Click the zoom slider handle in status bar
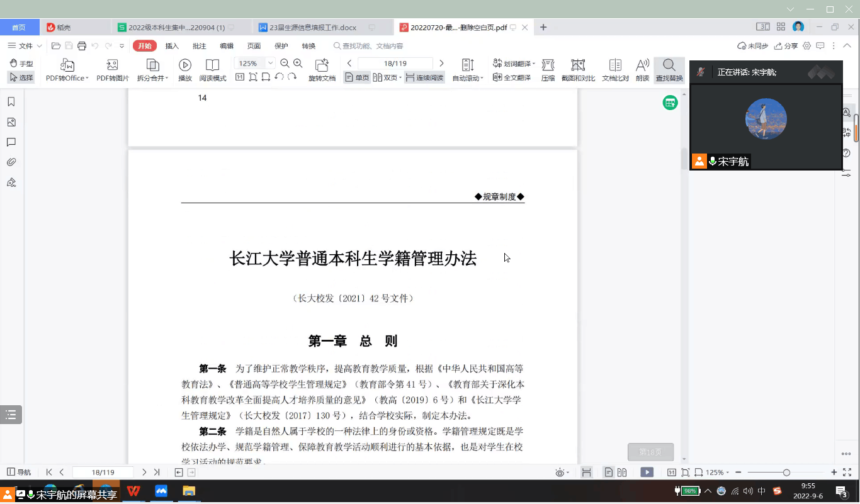 (786, 473)
